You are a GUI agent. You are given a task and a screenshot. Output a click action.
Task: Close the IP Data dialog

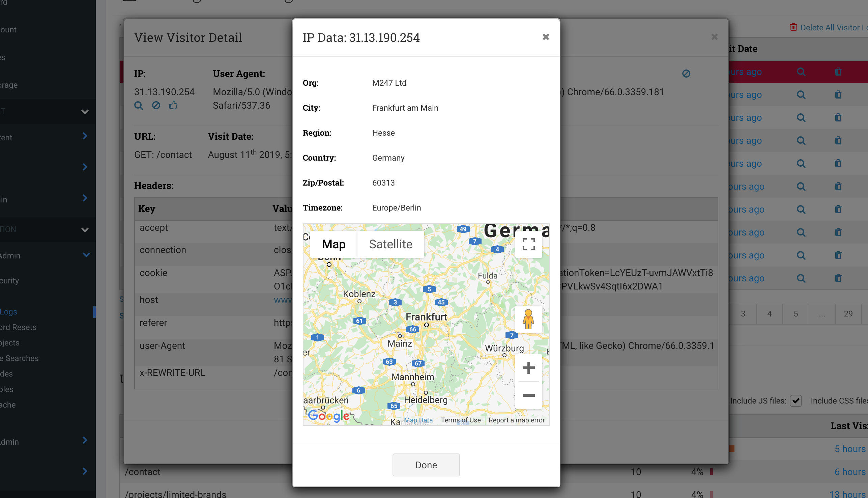click(546, 37)
